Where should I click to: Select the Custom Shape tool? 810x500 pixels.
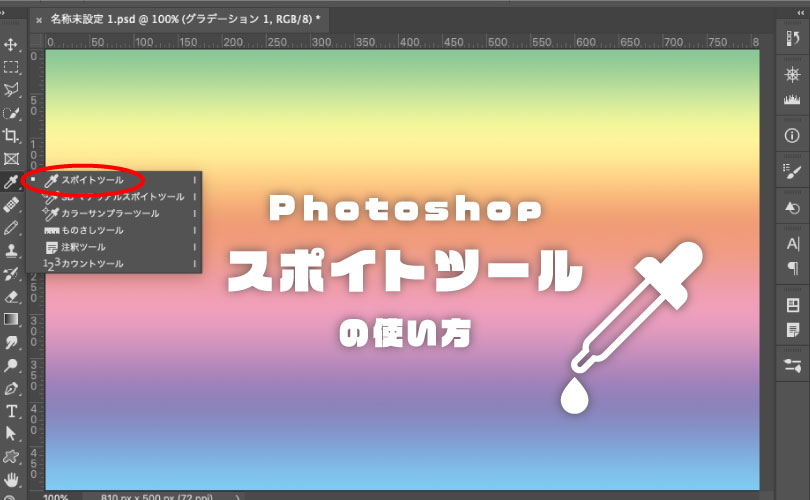pos(11,457)
